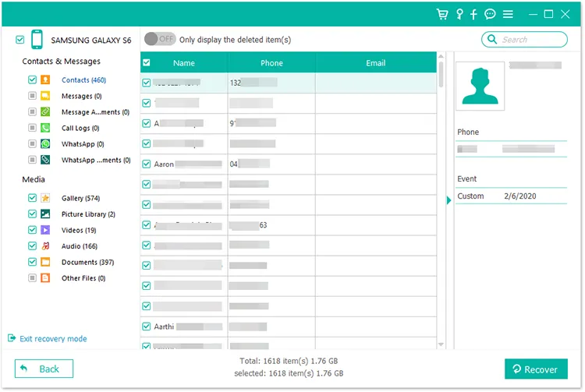Uncheck the Aarthi contact row checkbox
Image resolution: width=585 pixels, height=392 pixels.
click(147, 327)
